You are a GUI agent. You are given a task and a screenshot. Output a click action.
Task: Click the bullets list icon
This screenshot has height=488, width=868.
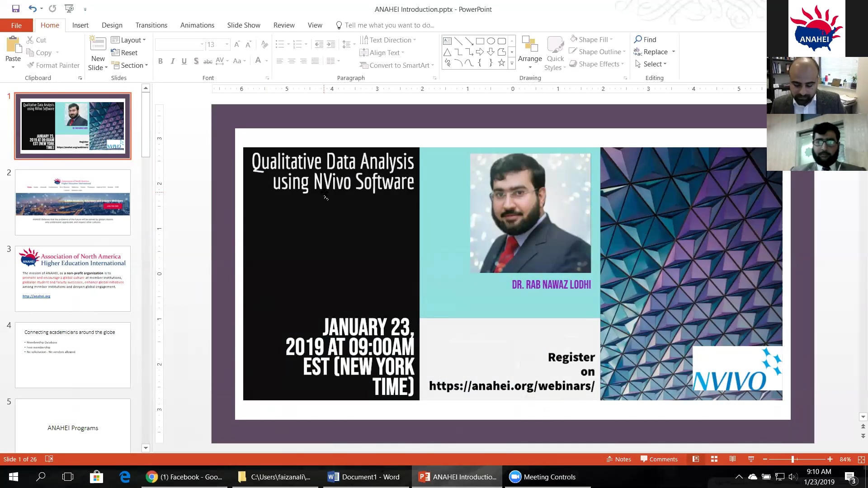coord(280,44)
